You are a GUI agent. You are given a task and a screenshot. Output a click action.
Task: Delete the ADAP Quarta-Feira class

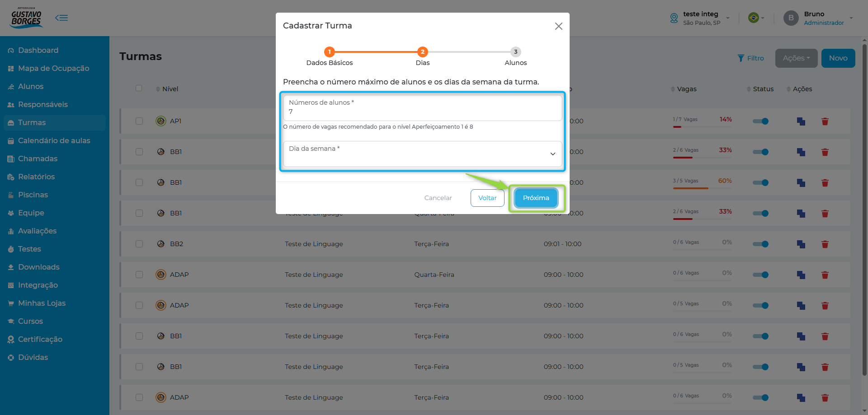825,275
